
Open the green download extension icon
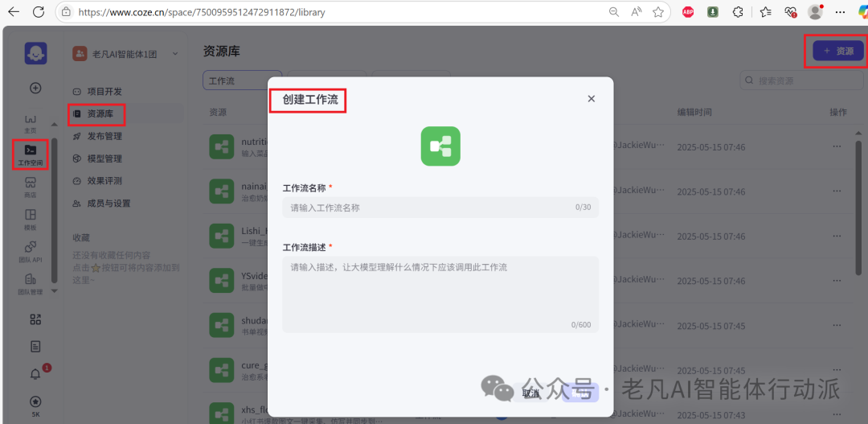[x=713, y=11]
